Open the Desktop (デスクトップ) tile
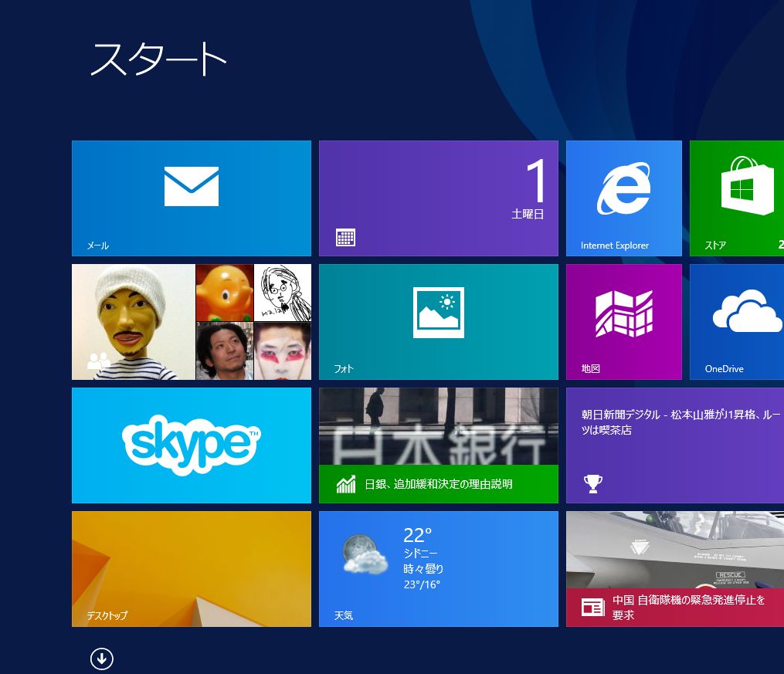This screenshot has height=674, width=784. point(192,568)
